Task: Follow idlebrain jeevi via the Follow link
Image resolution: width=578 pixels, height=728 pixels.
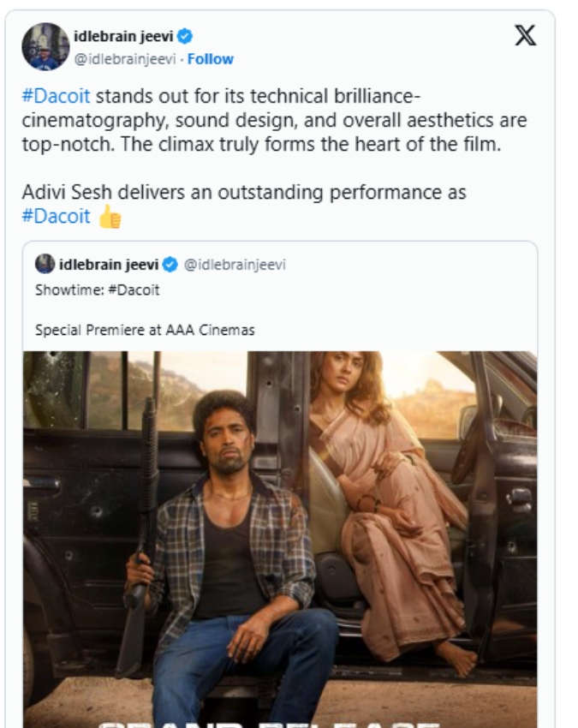Action: click(211, 59)
